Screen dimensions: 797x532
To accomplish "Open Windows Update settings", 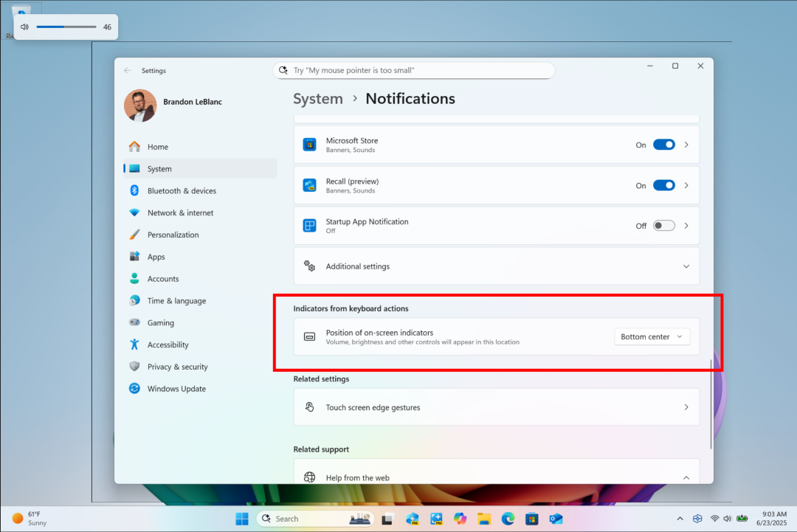I will [178, 388].
